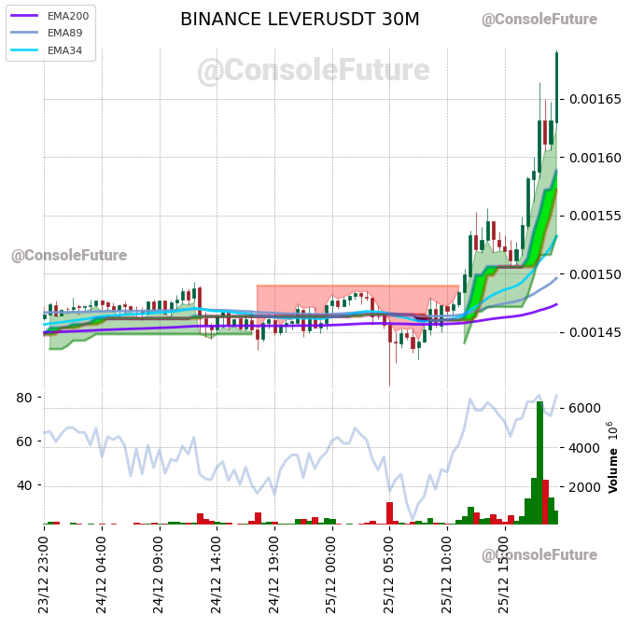Click the 0.00150 price axis label
This screenshot has height=644, width=644.
[x=595, y=274]
